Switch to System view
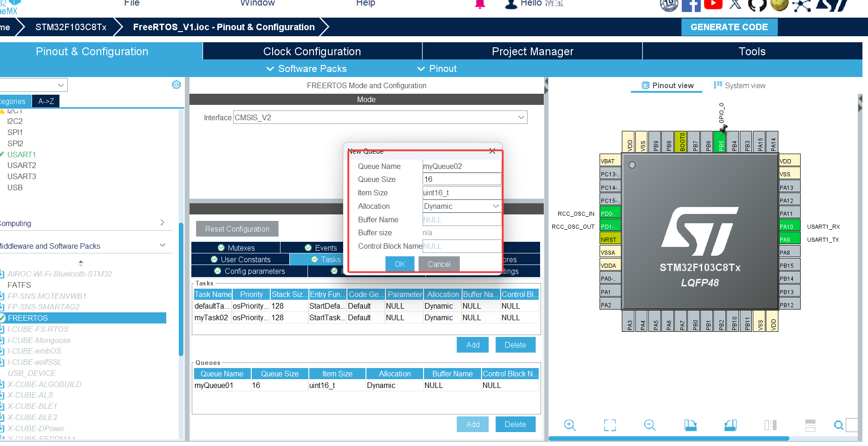This screenshot has height=446, width=868. (739, 85)
